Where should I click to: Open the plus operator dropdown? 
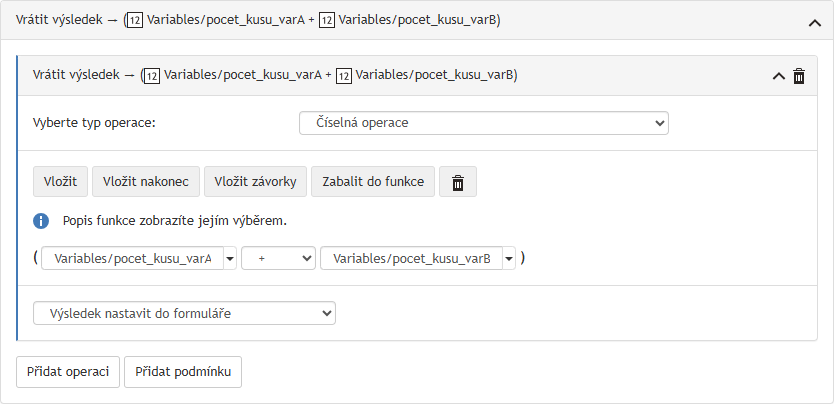(278, 258)
